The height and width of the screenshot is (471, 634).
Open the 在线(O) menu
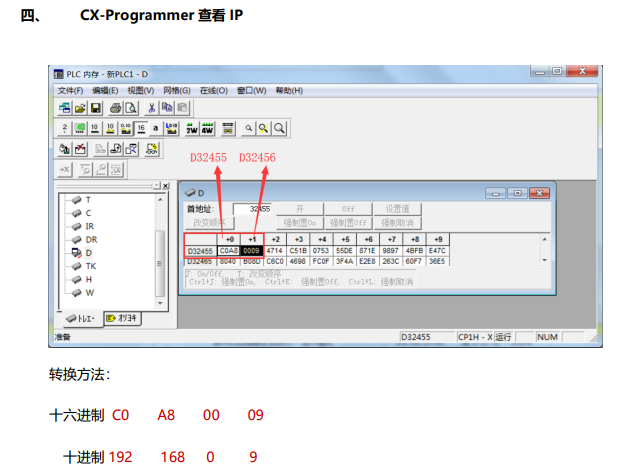(x=213, y=91)
